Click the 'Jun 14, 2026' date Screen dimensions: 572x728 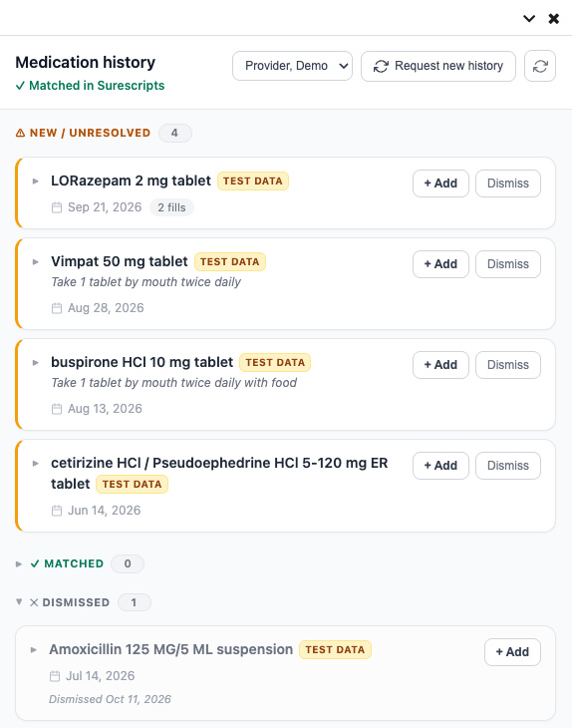coord(105,511)
